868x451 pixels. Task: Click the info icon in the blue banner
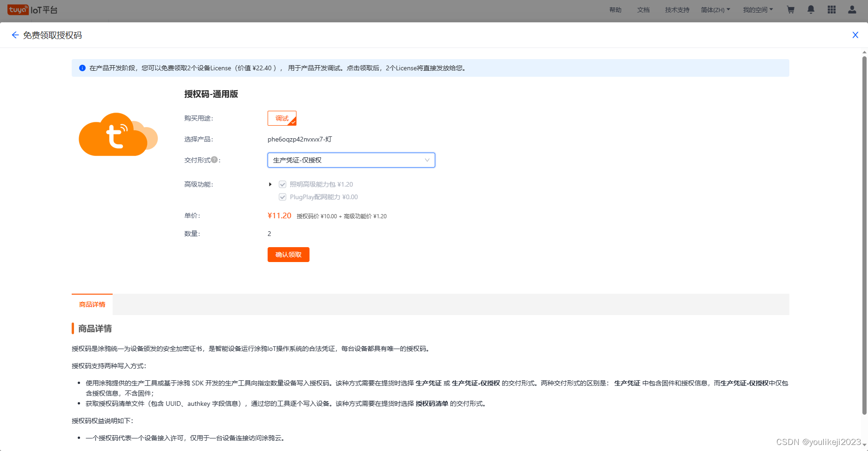(x=82, y=68)
